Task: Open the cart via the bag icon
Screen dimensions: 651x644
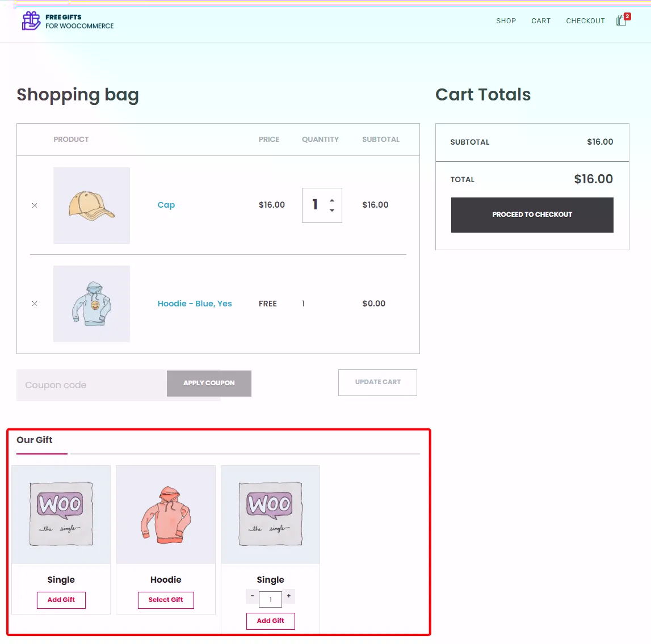Action: (x=621, y=20)
